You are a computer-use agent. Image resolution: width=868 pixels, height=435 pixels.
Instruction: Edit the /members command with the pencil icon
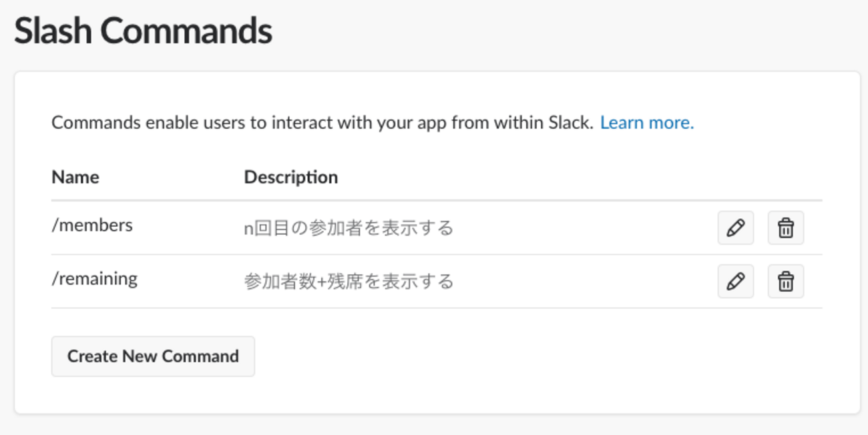pyautogui.click(x=735, y=228)
